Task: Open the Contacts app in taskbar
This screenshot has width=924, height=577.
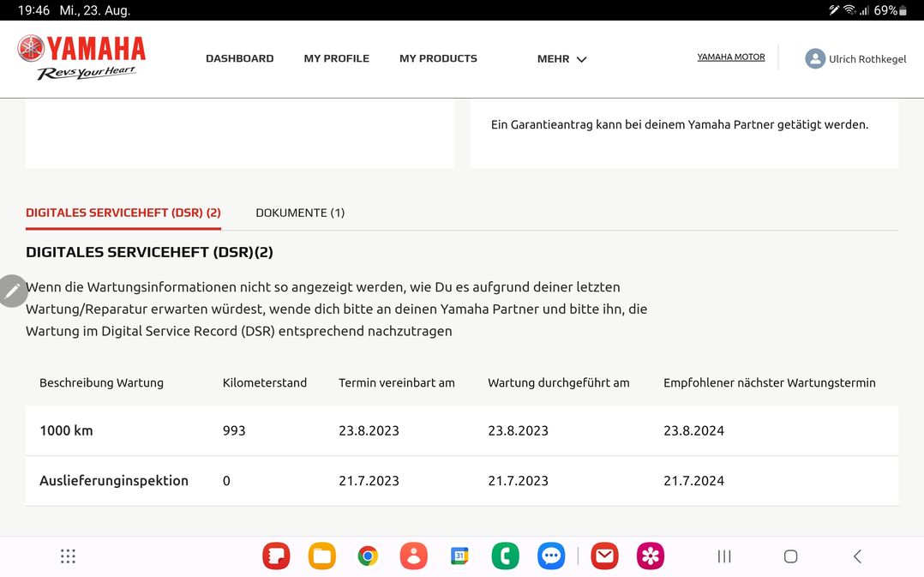Action: 413,556
